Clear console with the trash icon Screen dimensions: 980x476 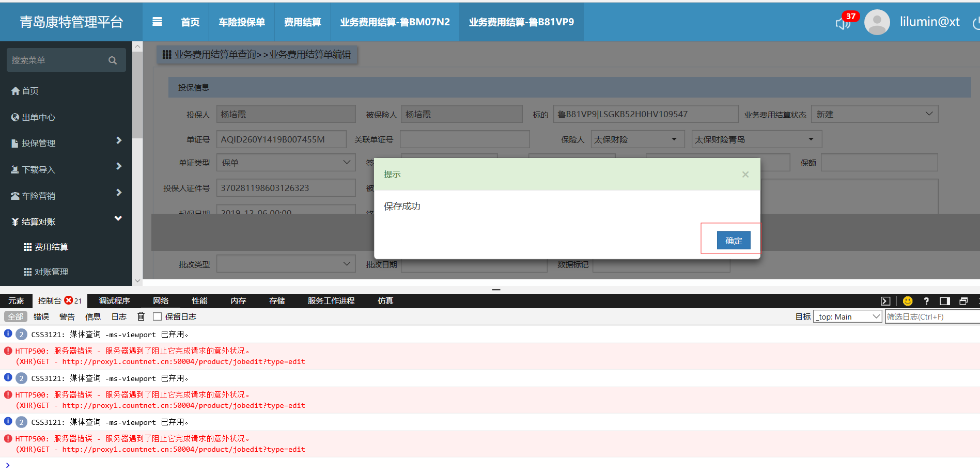(141, 316)
